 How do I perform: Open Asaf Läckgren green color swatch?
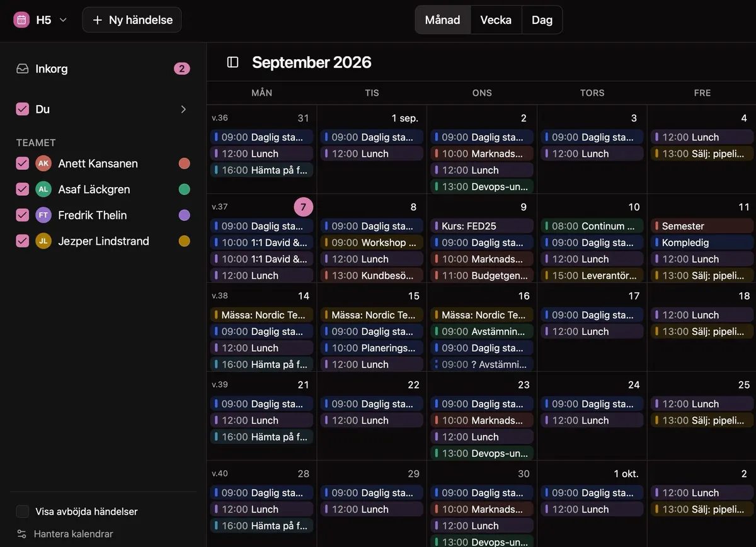[184, 189]
